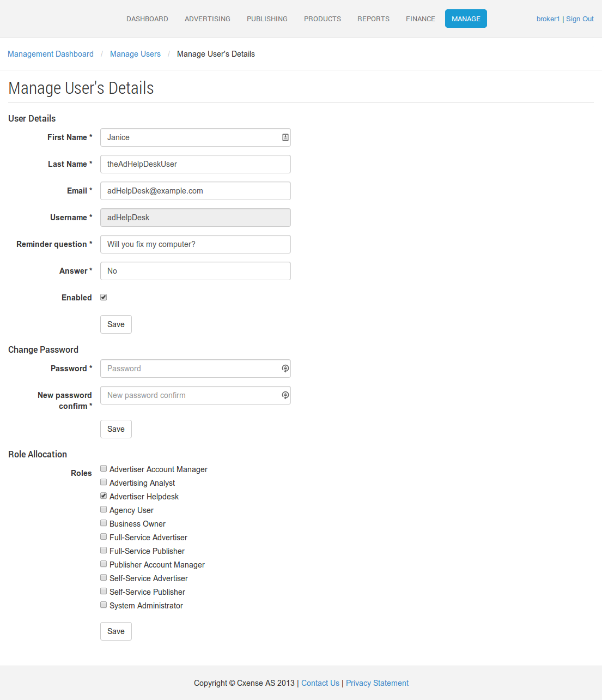Open the Dashboard menu item
The width and height of the screenshot is (602, 700).
147,19
